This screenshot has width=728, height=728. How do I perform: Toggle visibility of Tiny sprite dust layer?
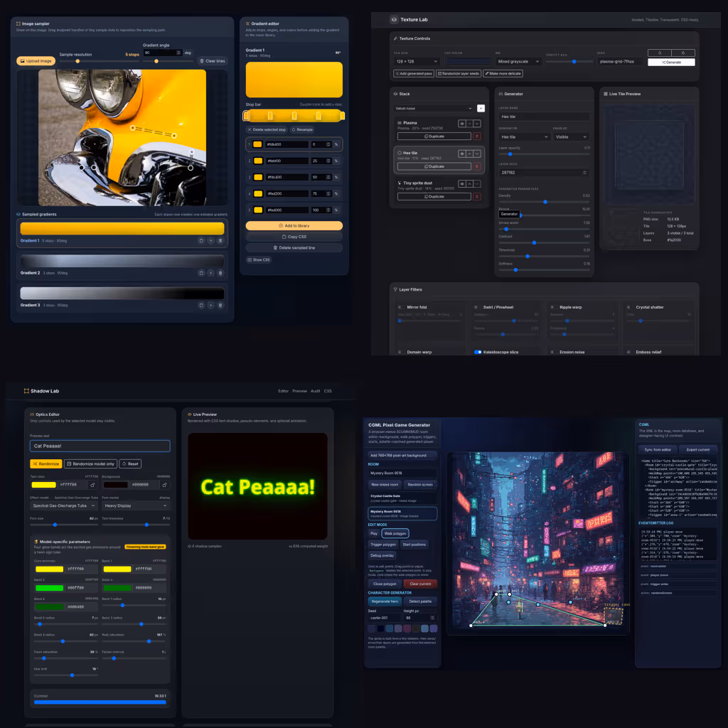(x=462, y=184)
